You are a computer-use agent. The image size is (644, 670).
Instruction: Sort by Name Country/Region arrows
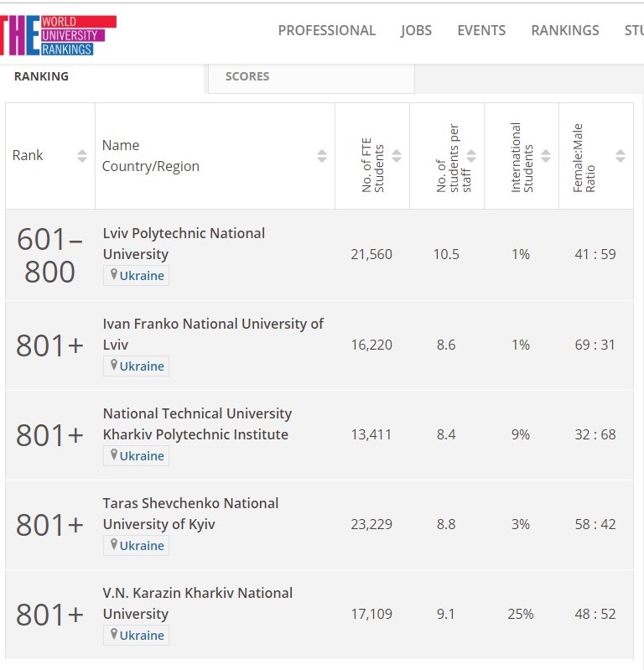(x=322, y=156)
